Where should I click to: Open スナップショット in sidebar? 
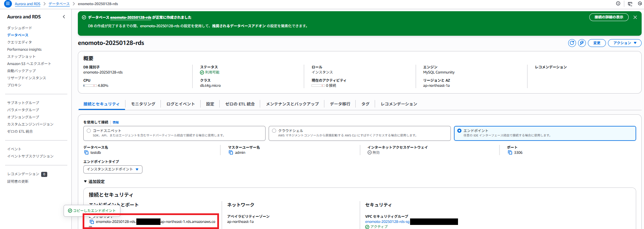(x=21, y=56)
